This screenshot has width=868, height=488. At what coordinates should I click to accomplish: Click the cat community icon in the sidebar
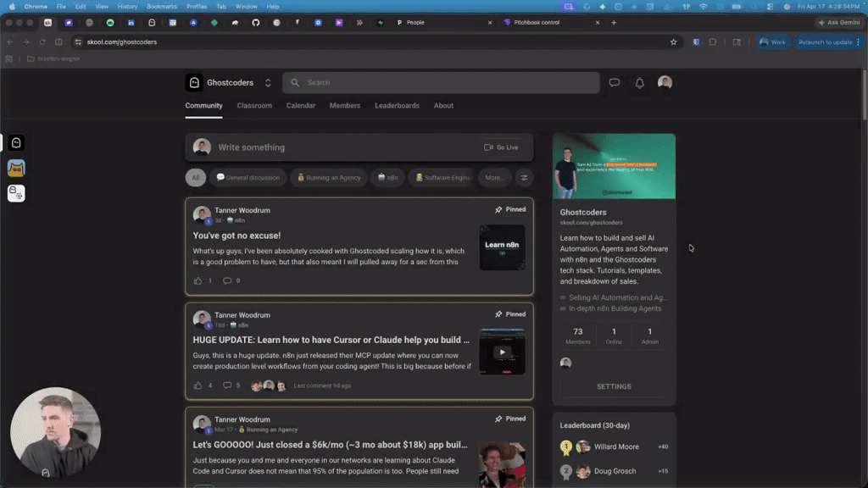pos(16,169)
